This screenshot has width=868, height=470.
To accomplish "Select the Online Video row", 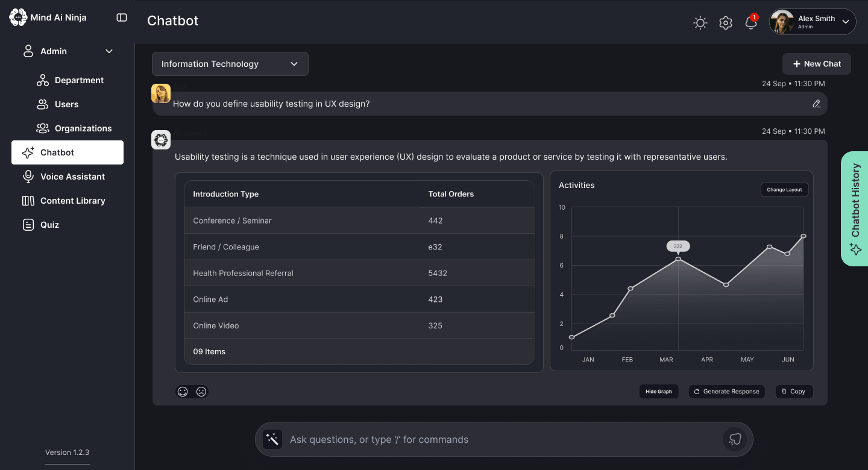I will (359, 325).
